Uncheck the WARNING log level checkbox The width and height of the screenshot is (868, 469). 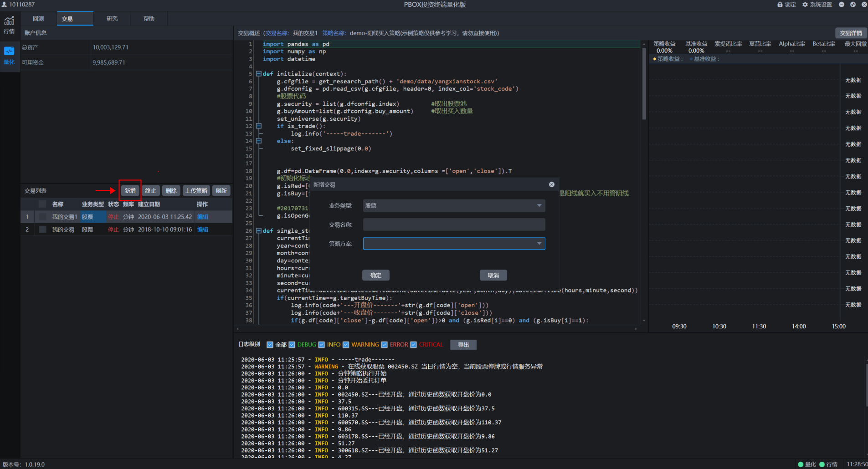pyautogui.click(x=346, y=345)
